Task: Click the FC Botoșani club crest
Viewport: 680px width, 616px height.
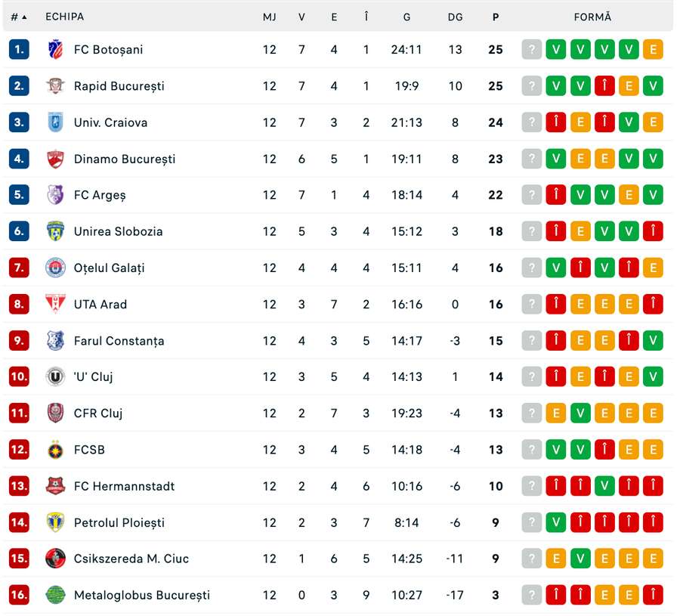Action: (55, 50)
